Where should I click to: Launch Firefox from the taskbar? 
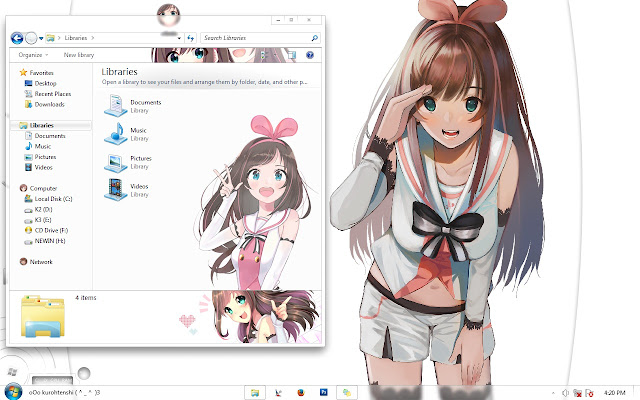coord(301,393)
